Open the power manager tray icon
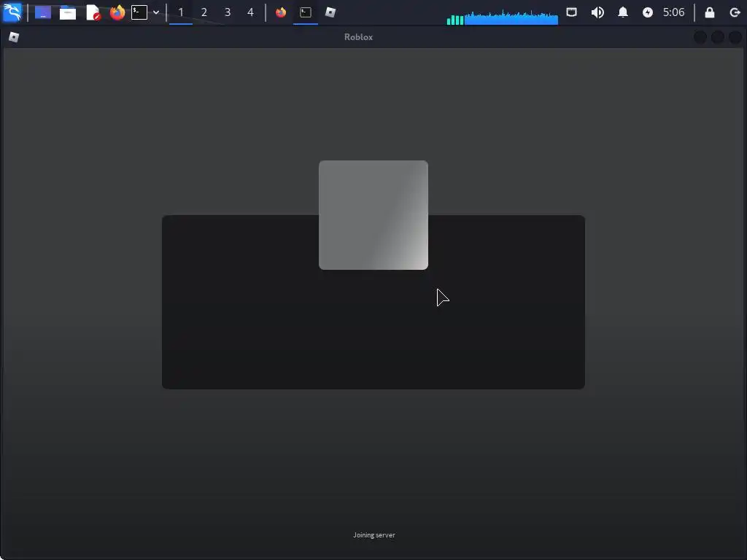 point(648,12)
